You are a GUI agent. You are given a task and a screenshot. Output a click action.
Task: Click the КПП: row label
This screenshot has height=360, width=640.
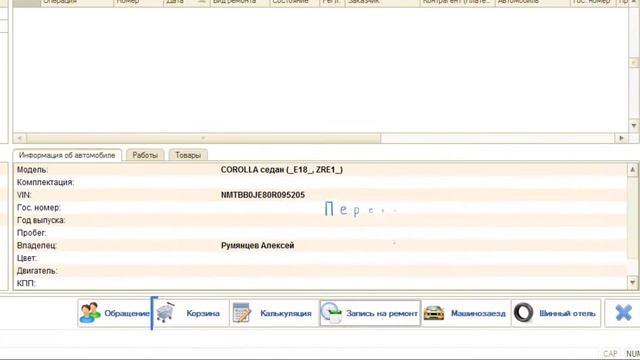point(26,283)
